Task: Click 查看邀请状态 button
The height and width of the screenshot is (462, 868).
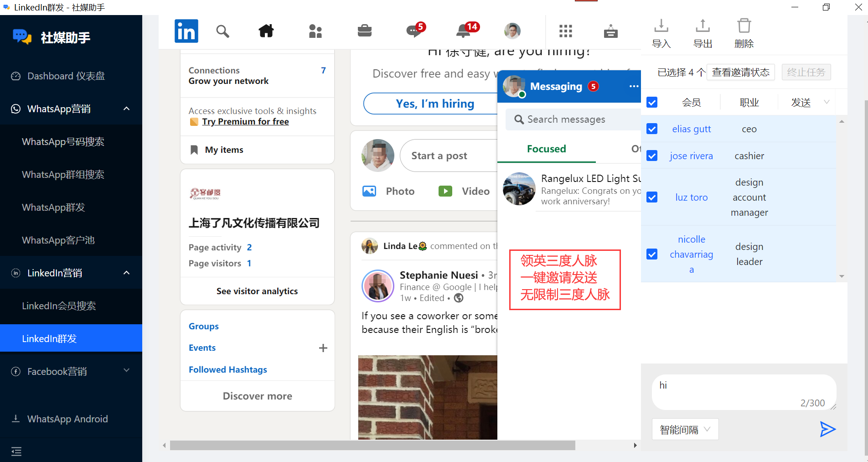Action: [740, 72]
